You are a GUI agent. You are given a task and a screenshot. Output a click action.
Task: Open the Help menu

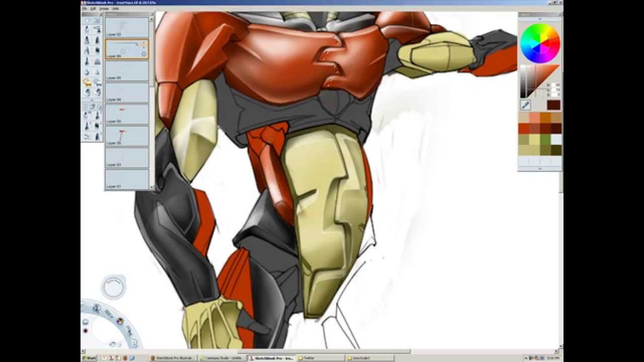tap(116, 9)
